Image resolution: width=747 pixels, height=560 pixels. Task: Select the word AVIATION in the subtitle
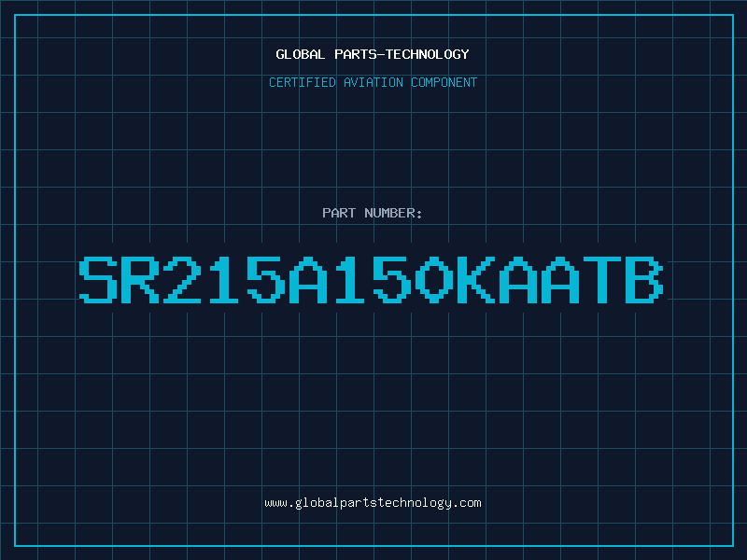[373, 82]
